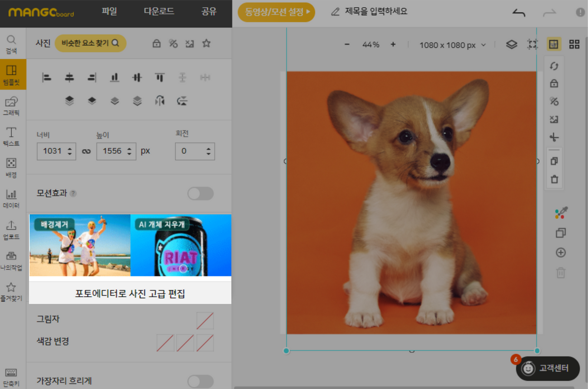Open the 업로드 upload sidebar panel

(11, 229)
